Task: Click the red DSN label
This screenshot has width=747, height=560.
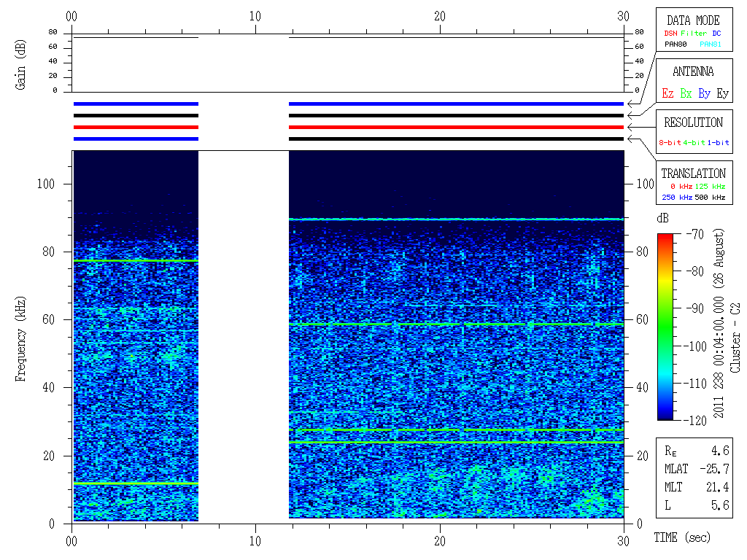Action: [x=670, y=34]
